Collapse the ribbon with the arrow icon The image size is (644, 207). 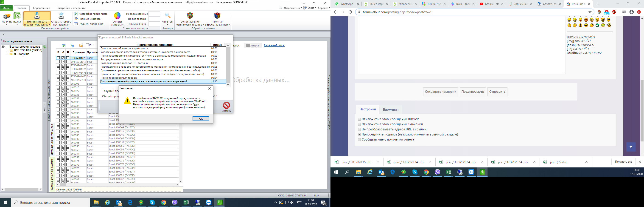tap(280, 8)
